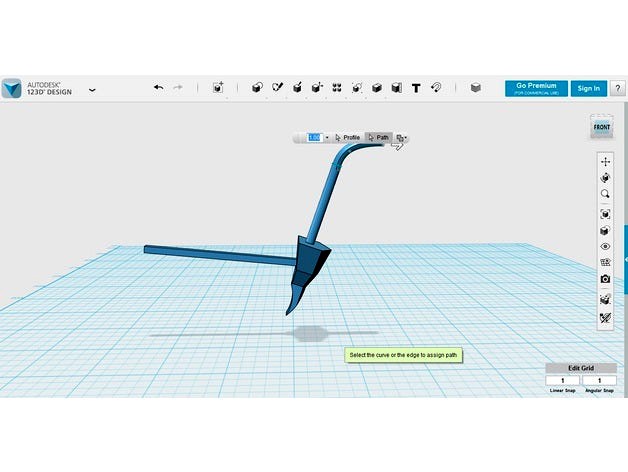Open the Primitives cube tool

pos(257,88)
